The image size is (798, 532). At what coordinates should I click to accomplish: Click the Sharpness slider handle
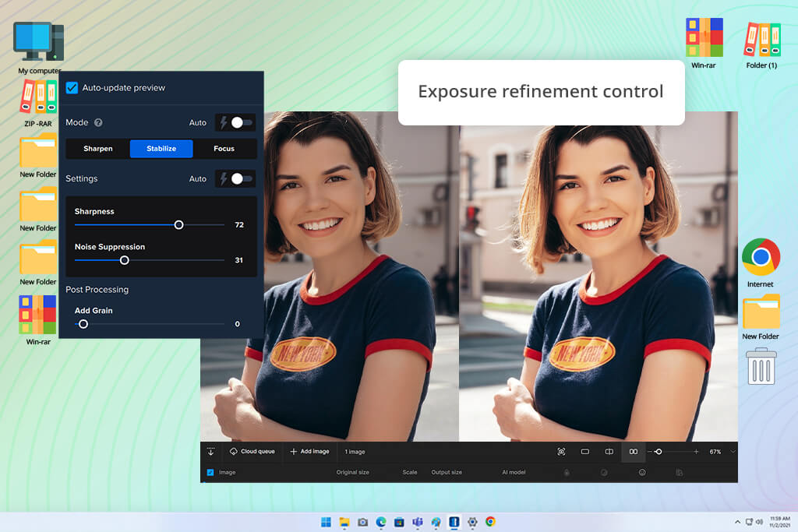(178, 225)
